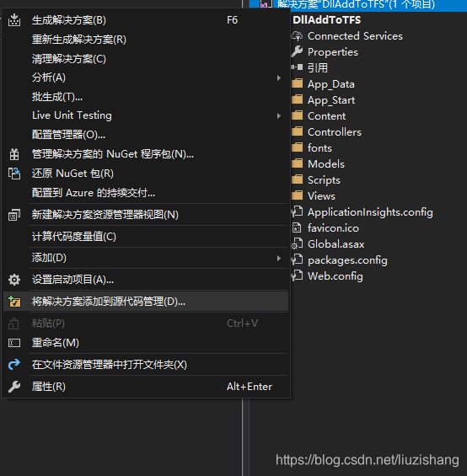The height and width of the screenshot is (476, 467).
Task: Expand the 添加(D) submenu arrow
Action: click(279, 259)
